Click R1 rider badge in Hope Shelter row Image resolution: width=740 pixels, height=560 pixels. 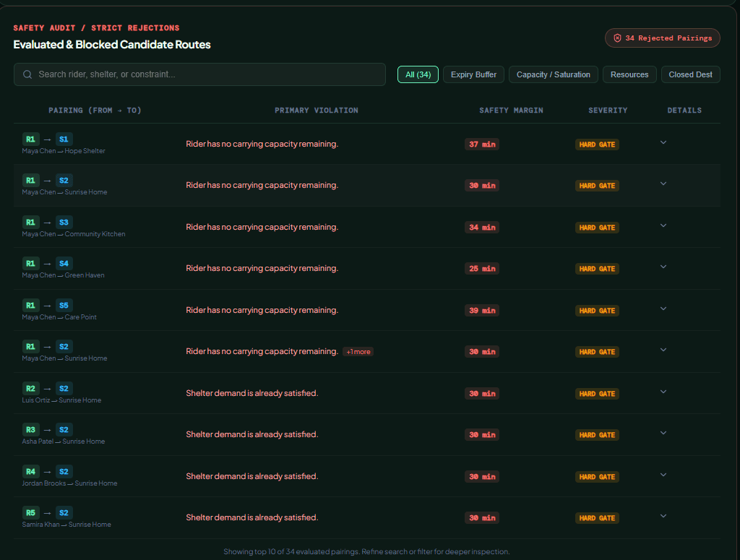click(30, 139)
